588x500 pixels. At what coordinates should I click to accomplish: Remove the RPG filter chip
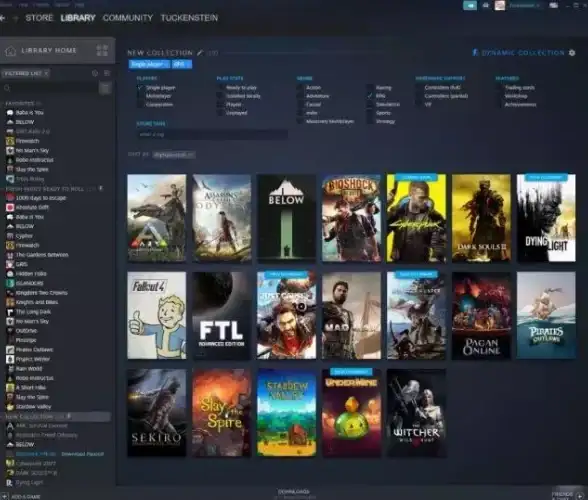click(182, 64)
